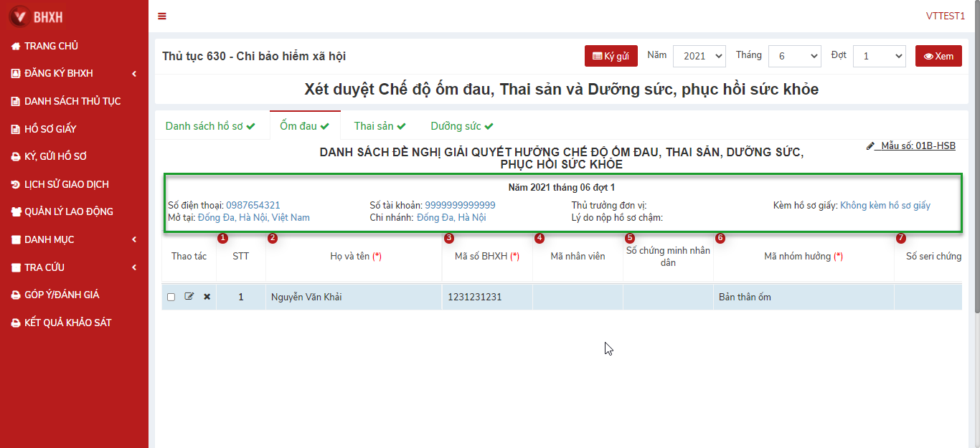Click the cell 1231231231
This screenshot has width=980, height=448.
[x=487, y=297]
